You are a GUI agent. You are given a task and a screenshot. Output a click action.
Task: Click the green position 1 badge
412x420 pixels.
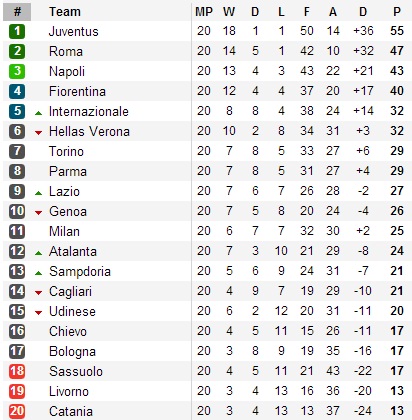pyautogui.click(x=17, y=31)
